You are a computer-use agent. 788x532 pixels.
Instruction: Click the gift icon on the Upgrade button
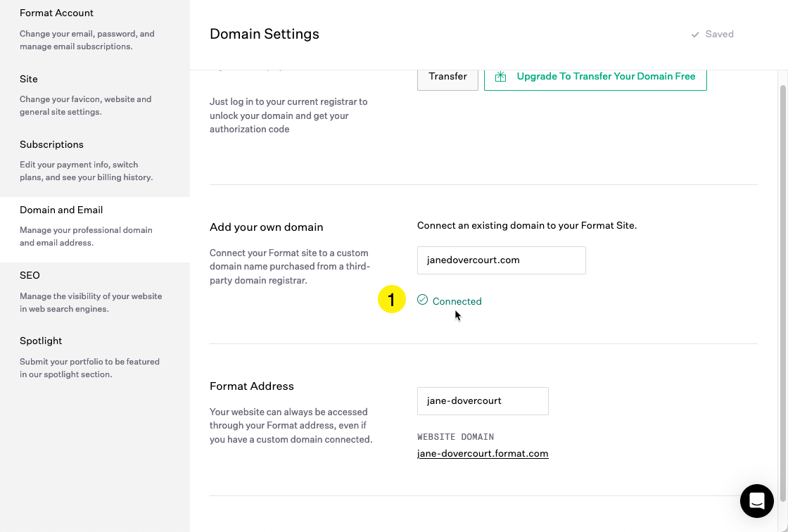coord(500,76)
